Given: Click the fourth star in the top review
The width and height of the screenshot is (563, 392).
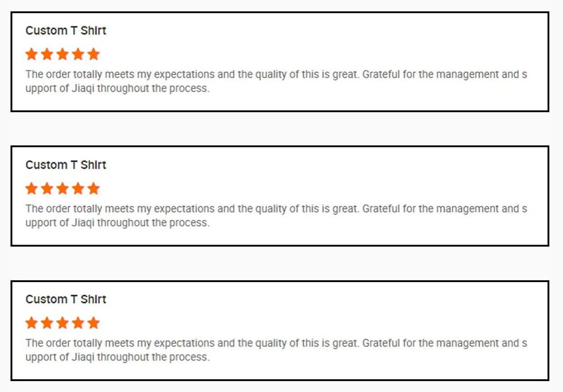Looking at the screenshot, I should tap(78, 55).
